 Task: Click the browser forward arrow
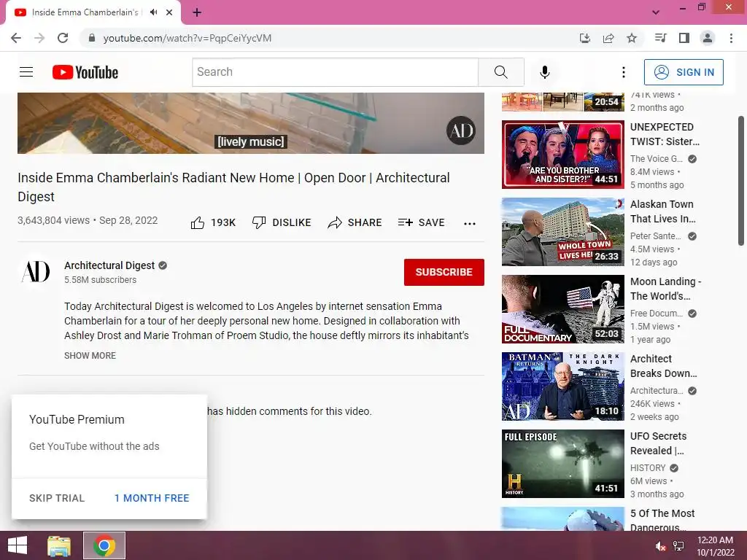point(39,38)
